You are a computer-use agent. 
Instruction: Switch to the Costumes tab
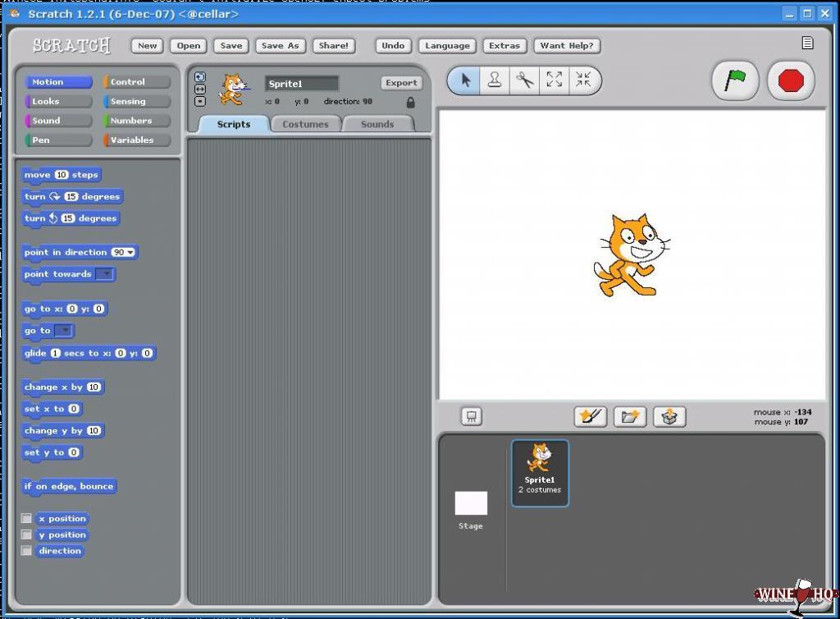click(305, 125)
